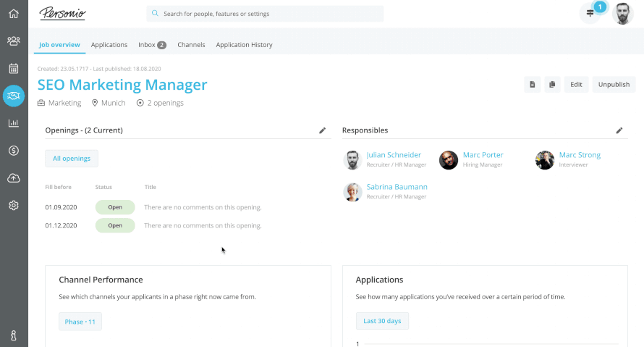
Task: Open the cloud upload Import icon
Action: point(13,178)
